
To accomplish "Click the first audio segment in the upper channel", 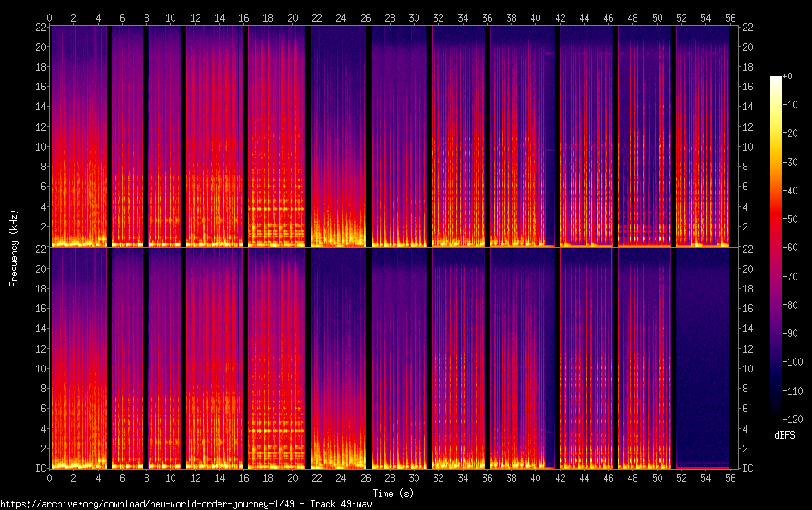I will [77, 138].
